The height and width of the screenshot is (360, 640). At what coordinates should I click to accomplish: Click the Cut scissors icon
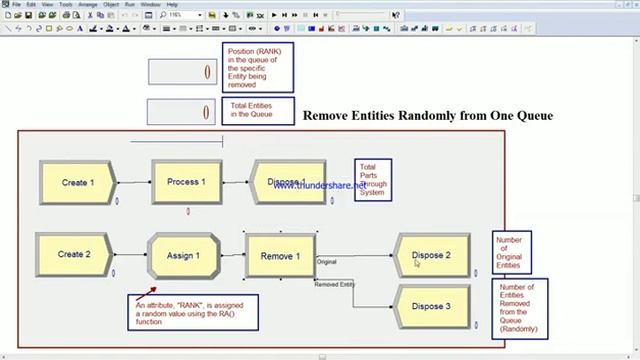90,15
